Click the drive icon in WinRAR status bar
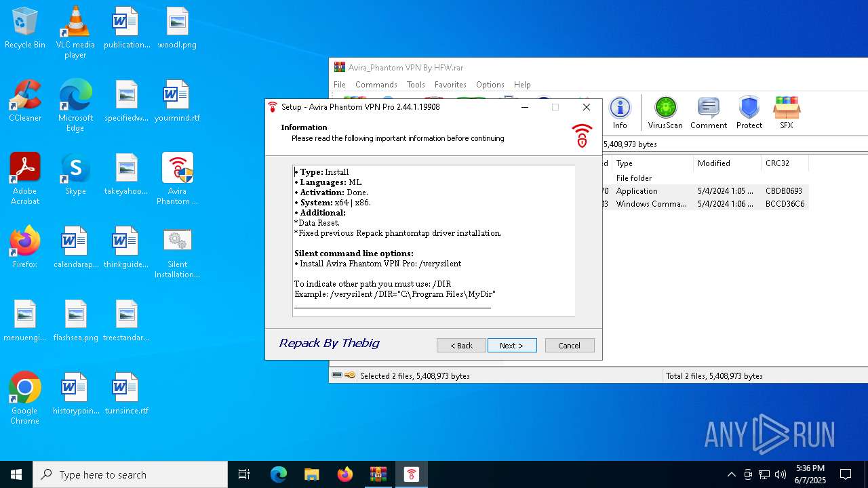Viewport: 868px width, 488px height. (337, 375)
